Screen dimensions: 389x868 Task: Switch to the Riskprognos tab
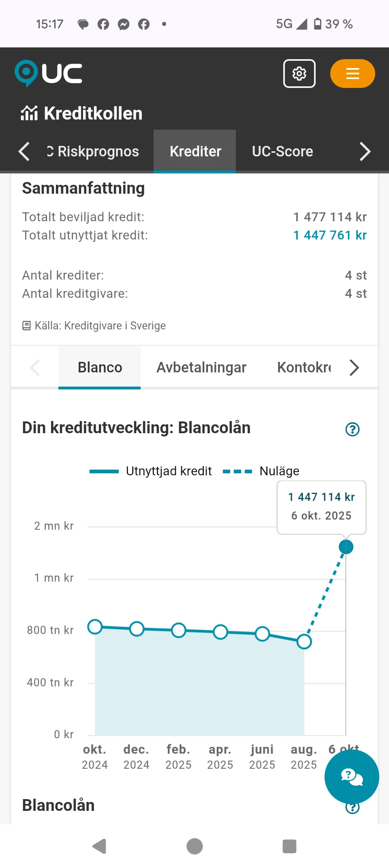click(93, 152)
